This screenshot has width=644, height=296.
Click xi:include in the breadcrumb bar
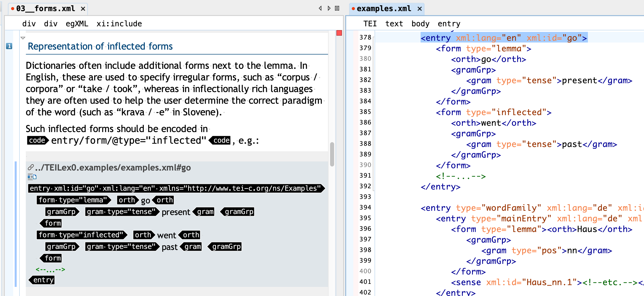pyautogui.click(x=119, y=24)
